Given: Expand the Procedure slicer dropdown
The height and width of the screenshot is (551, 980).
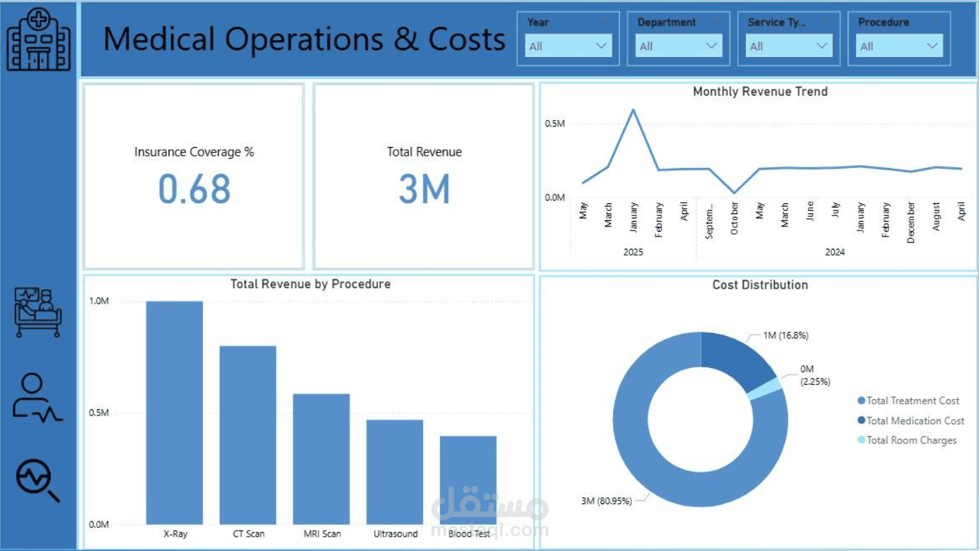Looking at the screenshot, I should (899, 46).
